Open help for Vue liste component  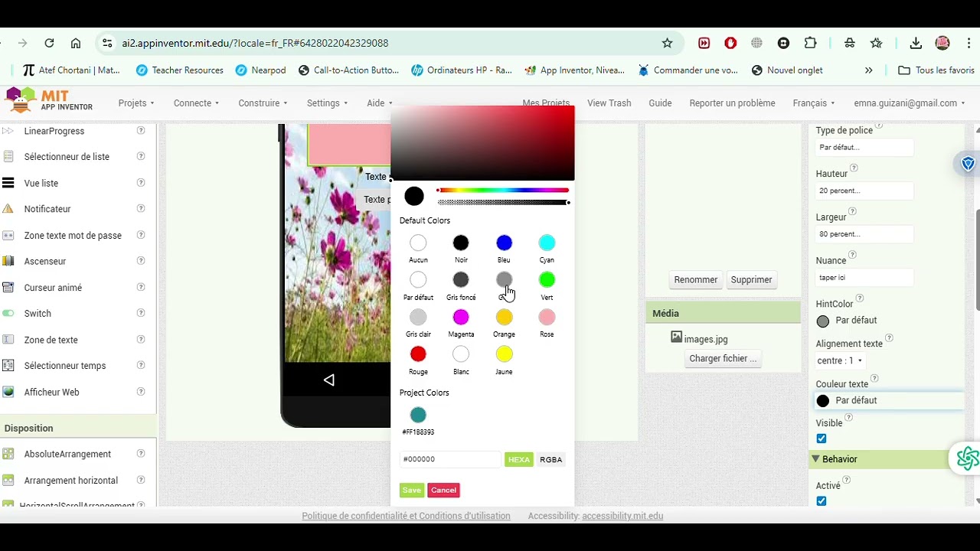pyautogui.click(x=141, y=183)
